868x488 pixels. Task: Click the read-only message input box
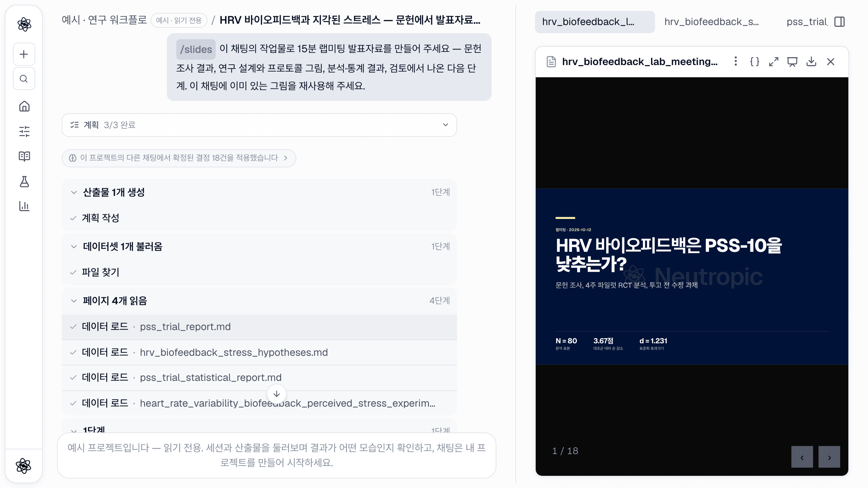click(277, 455)
